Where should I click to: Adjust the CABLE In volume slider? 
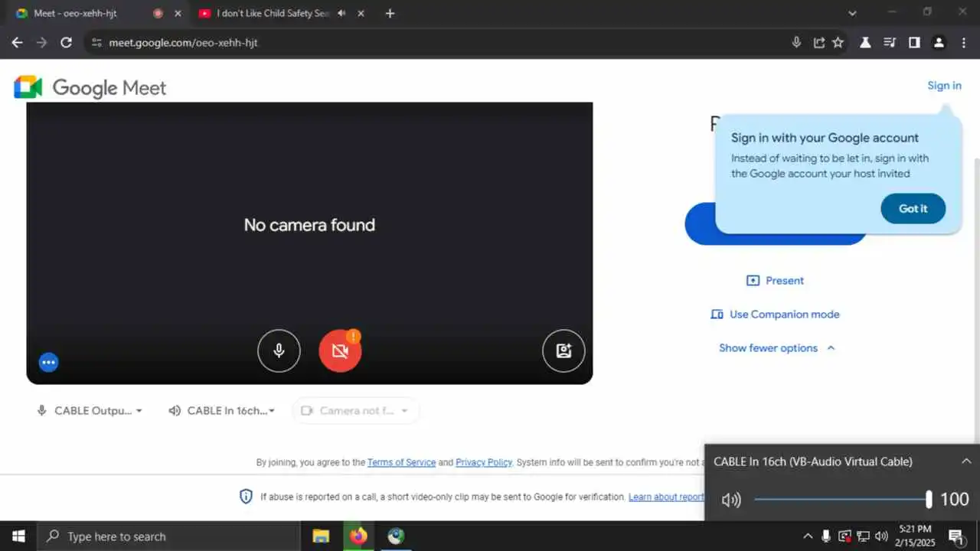pyautogui.click(x=841, y=500)
